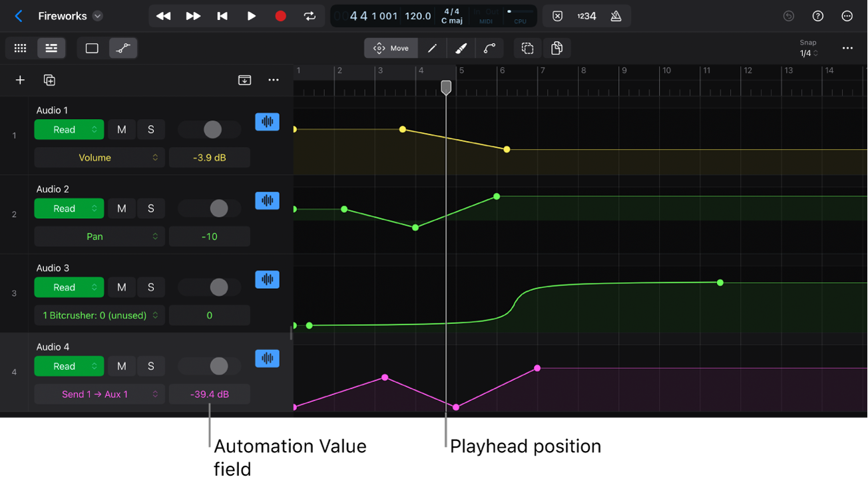Start playback with the Play button
The width and height of the screenshot is (868, 487).
[252, 16]
